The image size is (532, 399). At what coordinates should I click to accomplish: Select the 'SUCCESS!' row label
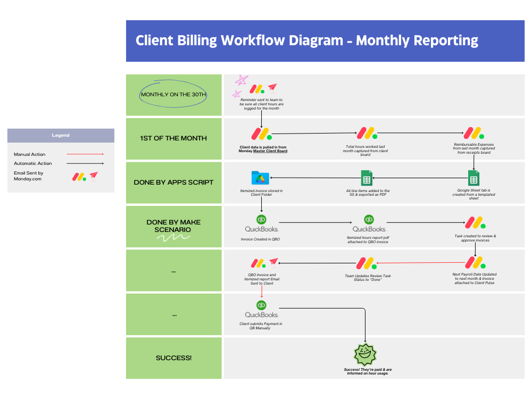[x=173, y=358]
